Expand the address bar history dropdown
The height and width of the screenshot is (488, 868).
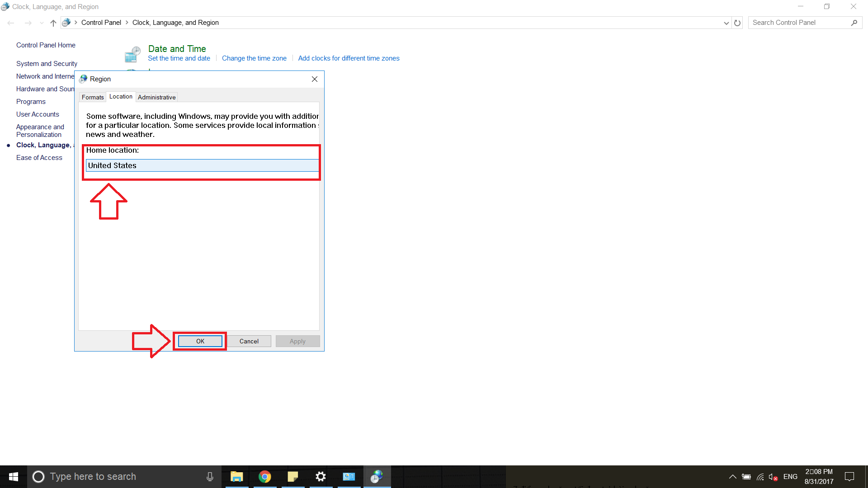[x=726, y=23]
